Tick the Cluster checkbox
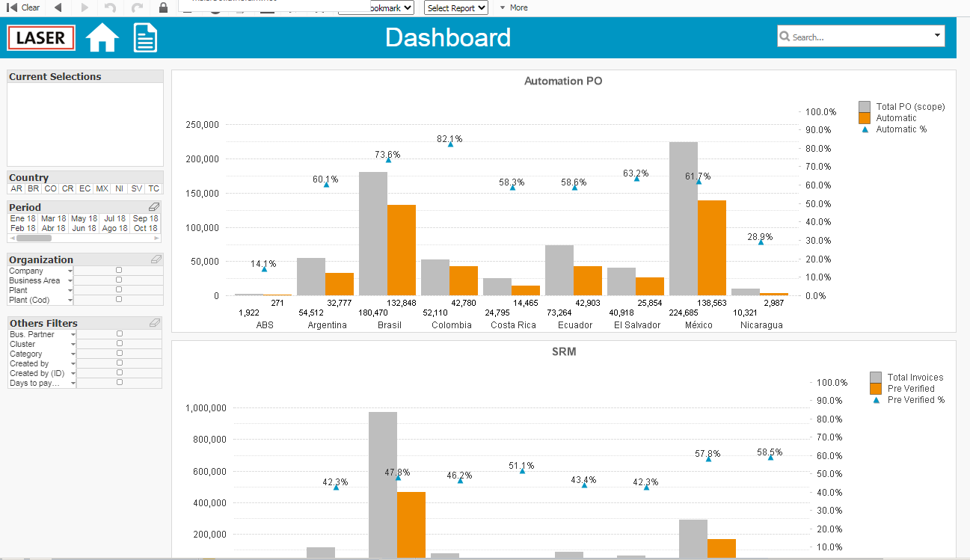The width and height of the screenshot is (970, 560). [119, 343]
